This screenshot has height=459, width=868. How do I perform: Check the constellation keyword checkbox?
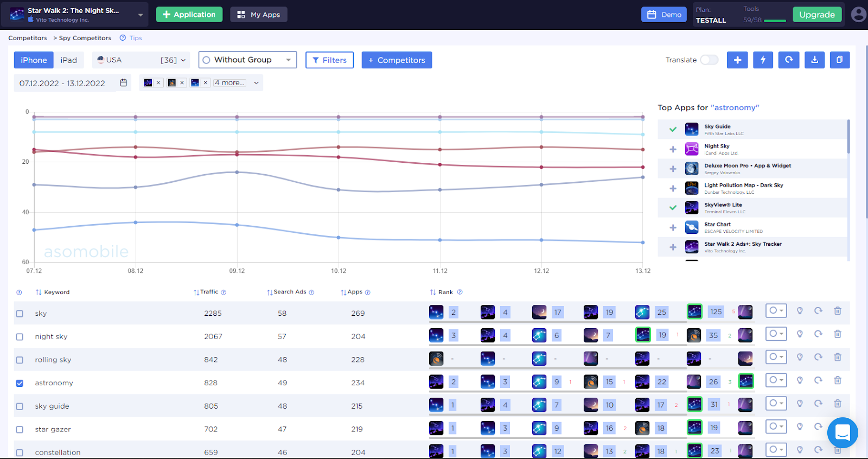[20, 452]
